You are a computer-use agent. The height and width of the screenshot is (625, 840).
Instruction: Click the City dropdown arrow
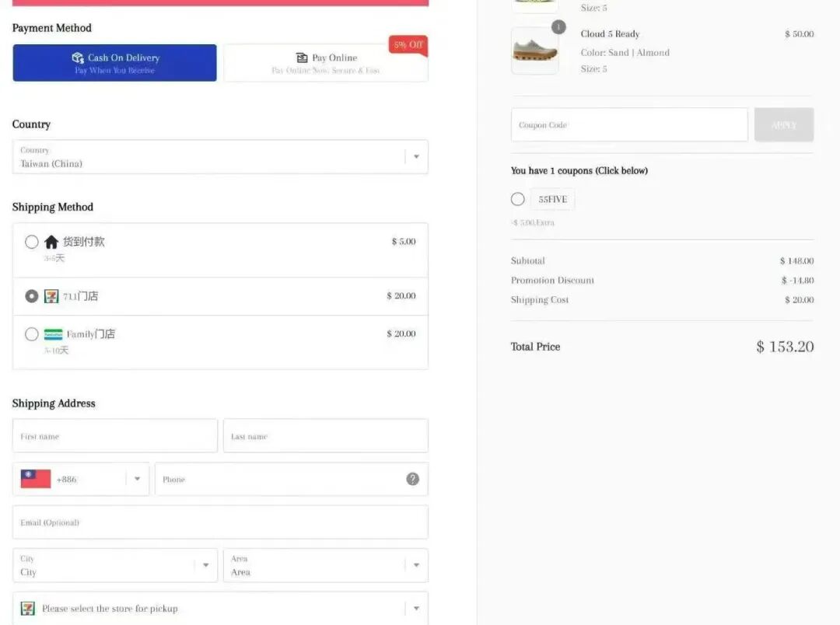(205, 565)
